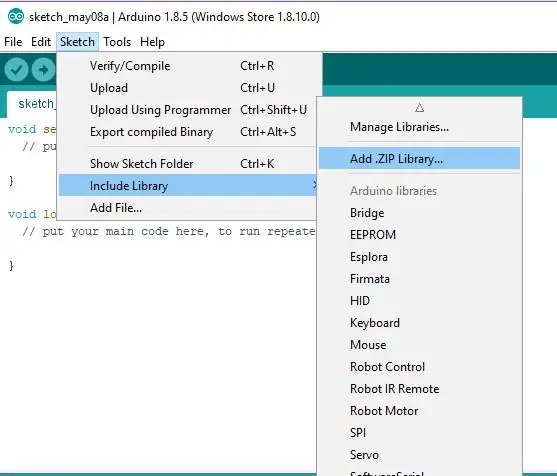Image resolution: width=557 pixels, height=476 pixels.
Task: Select Show Sketch Folder
Action: pos(188,164)
